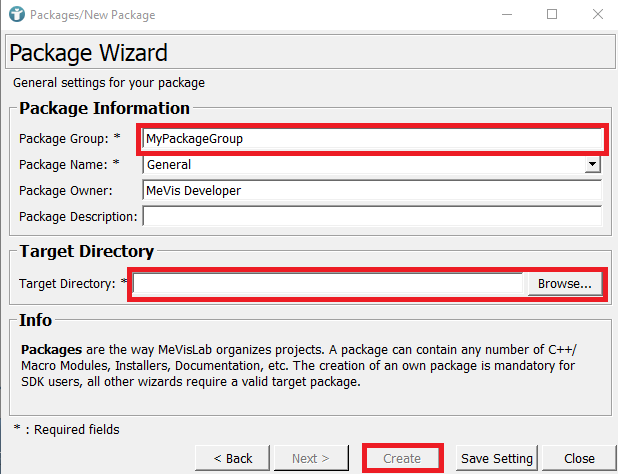Click the Save Setting button
The height and width of the screenshot is (474, 618).
(496, 458)
